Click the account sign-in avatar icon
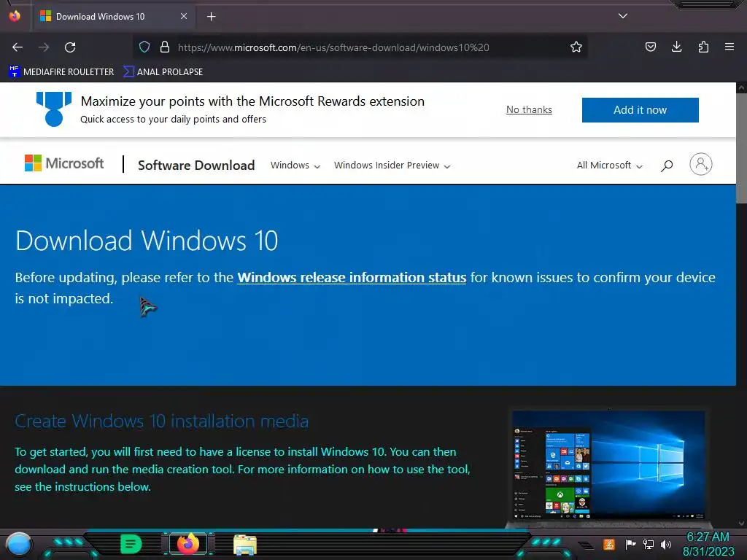Screen dimensions: 747x560 point(701,164)
